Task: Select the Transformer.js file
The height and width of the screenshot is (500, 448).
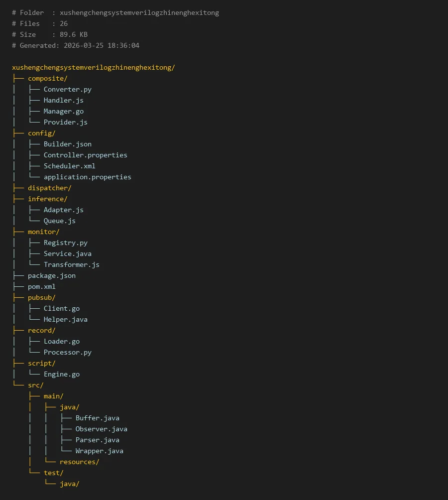Action: (71, 264)
